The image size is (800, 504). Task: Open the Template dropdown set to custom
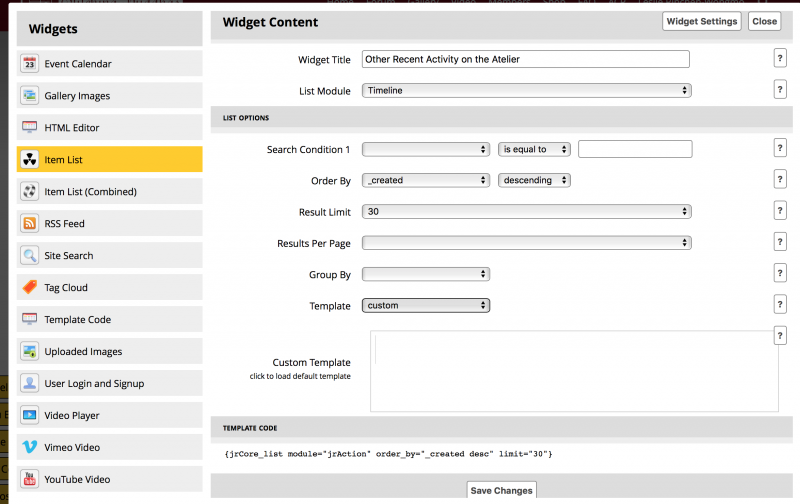[x=425, y=305]
